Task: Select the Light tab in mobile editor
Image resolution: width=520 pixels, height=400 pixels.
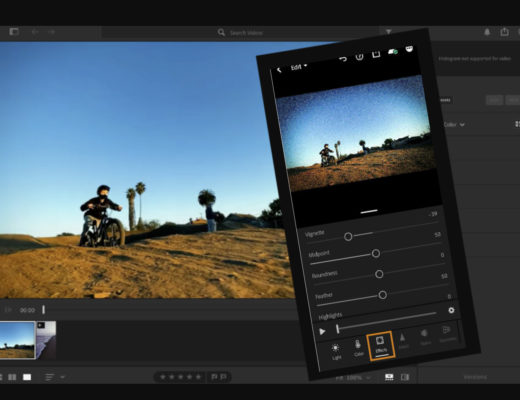Action: [336, 352]
